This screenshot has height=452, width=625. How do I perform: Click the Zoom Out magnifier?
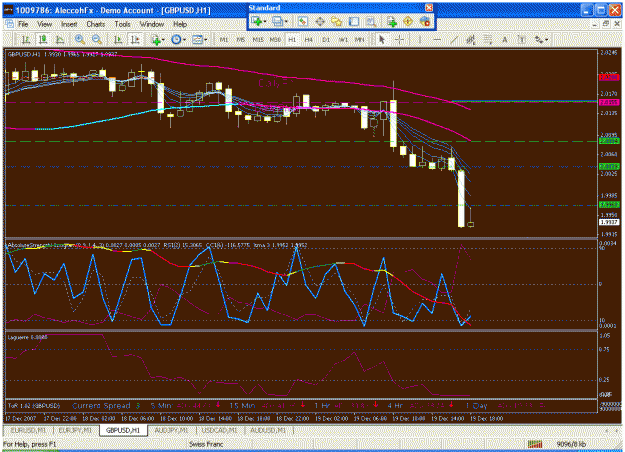[96, 39]
